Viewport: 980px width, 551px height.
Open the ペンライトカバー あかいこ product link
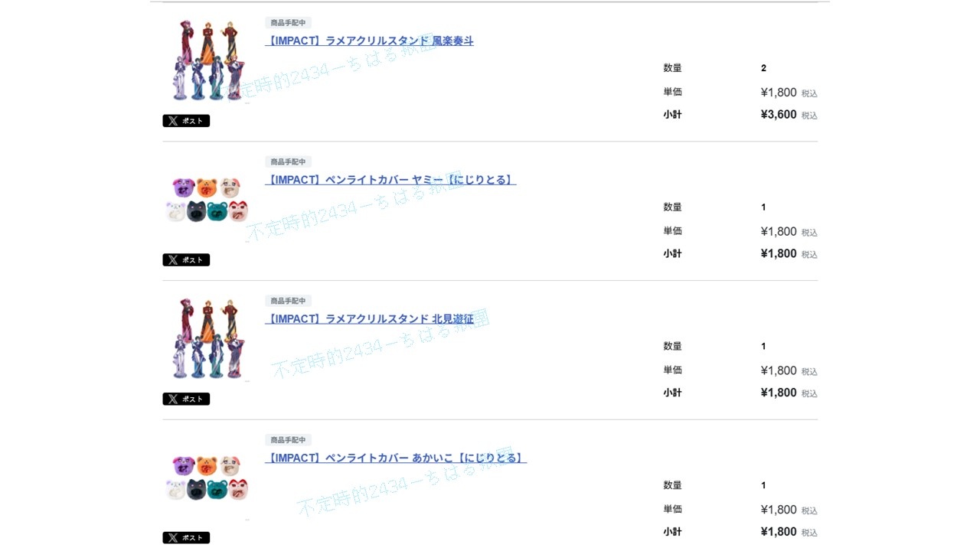click(x=396, y=458)
